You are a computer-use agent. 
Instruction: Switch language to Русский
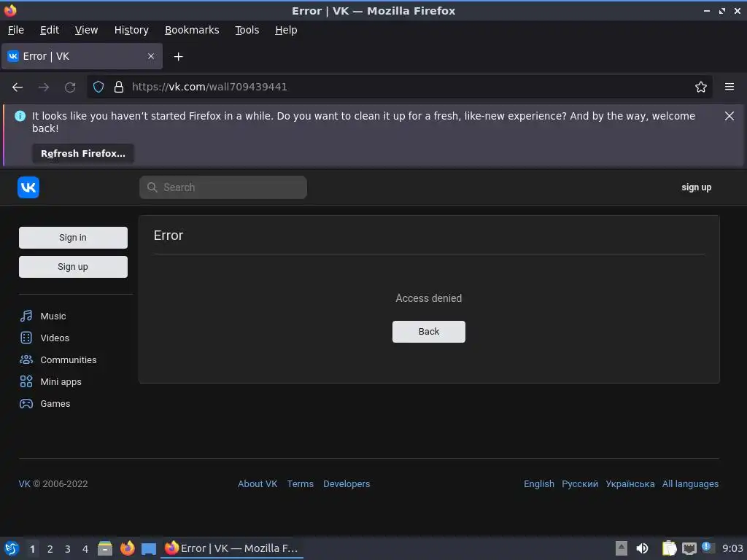coord(580,484)
